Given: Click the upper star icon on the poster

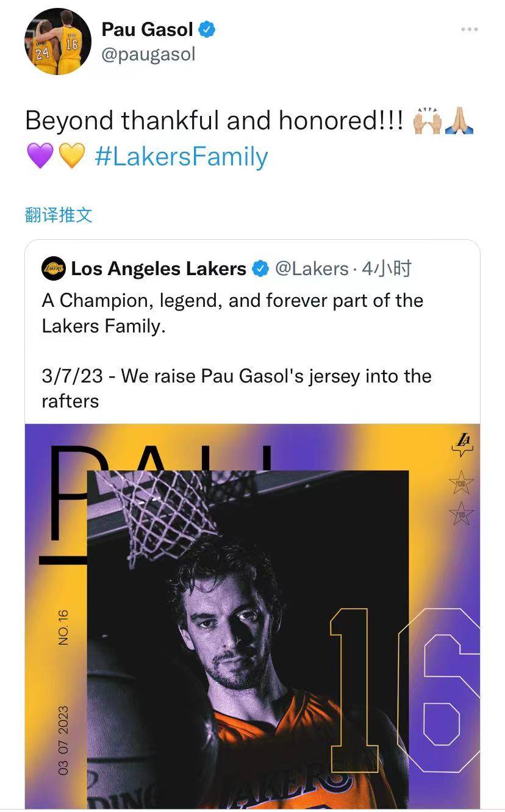Looking at the screenshot, I should pyautogui.click(x=461, y=483).
